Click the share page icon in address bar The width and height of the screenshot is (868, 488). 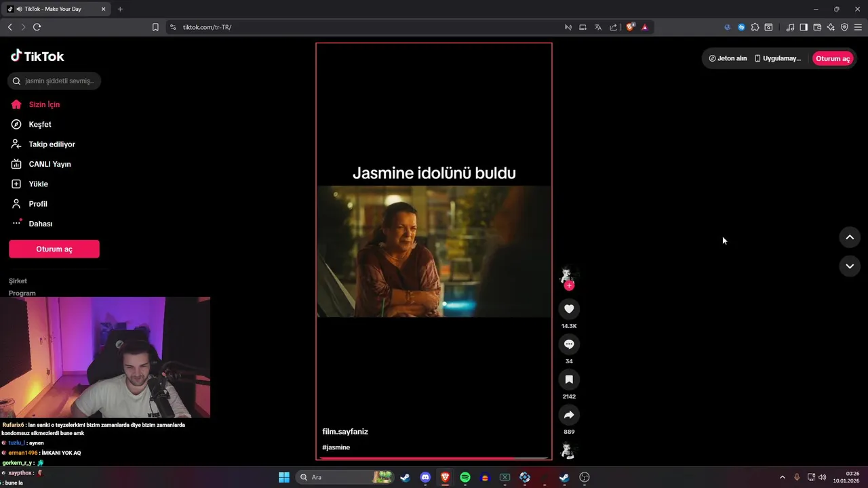coord(614,27)
